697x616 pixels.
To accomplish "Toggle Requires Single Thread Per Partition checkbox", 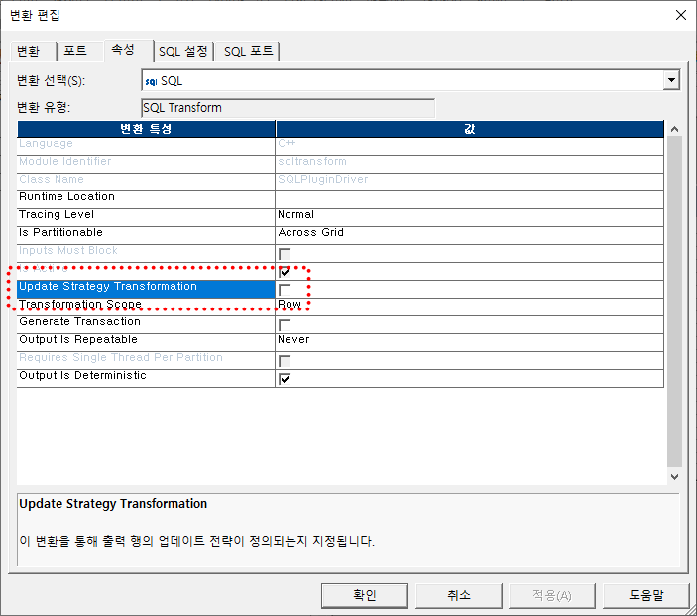I will (285, 361).
